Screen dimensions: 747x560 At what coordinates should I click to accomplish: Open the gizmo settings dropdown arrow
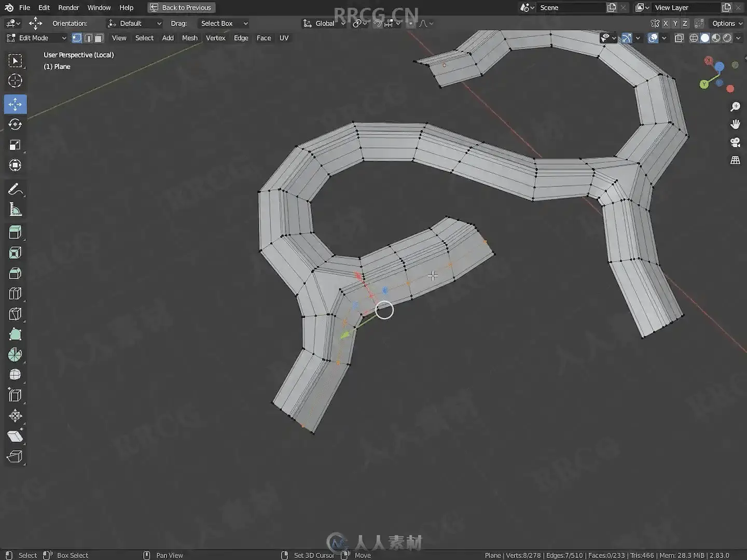638,38
